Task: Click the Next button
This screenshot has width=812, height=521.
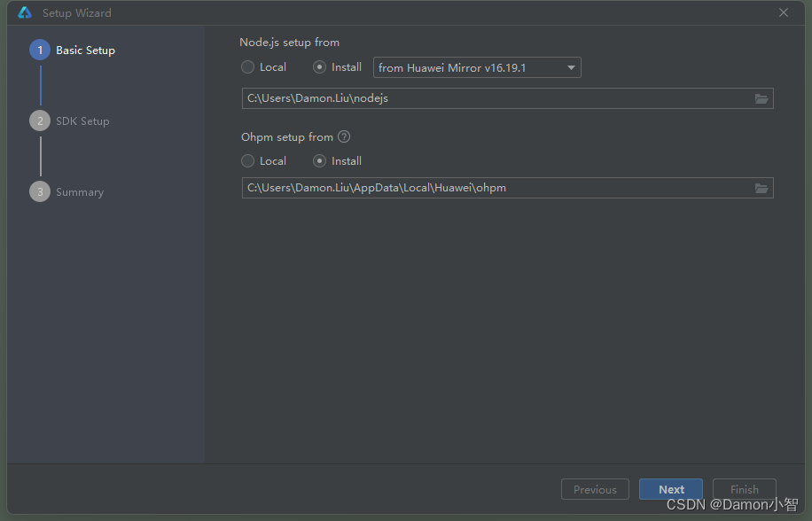Action: pos(671,489)
